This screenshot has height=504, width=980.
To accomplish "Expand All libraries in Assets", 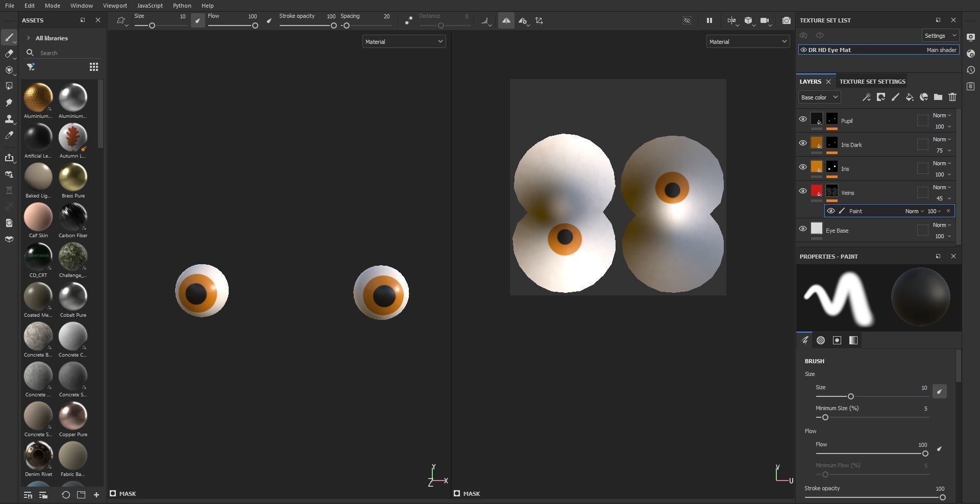I will tap(29, 38).
